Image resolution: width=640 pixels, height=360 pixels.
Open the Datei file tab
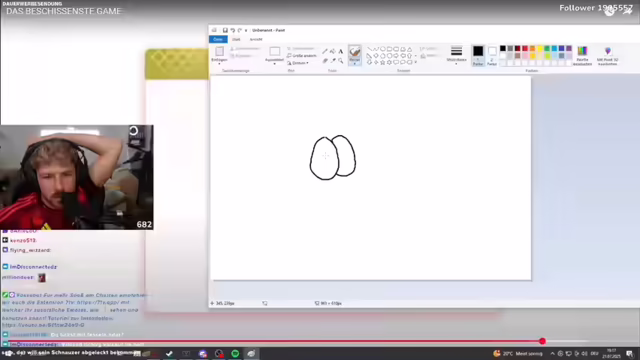pyautogui.click(x=218, y=39)
